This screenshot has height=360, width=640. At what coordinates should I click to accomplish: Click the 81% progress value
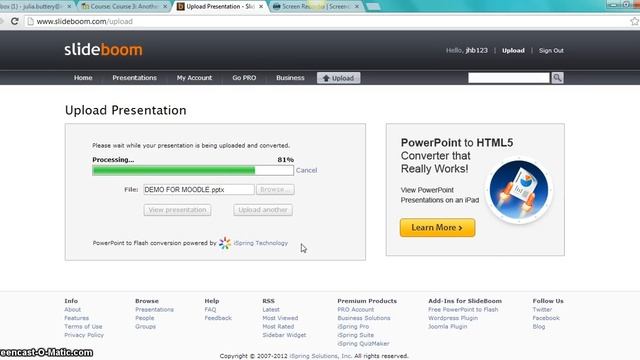pos(285,160)
